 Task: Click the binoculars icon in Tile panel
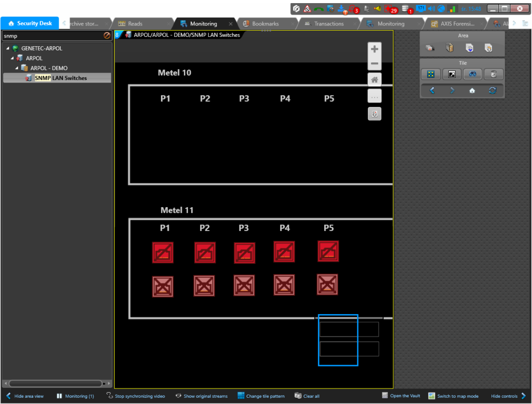pyautogui.click(x=472, y=74)
